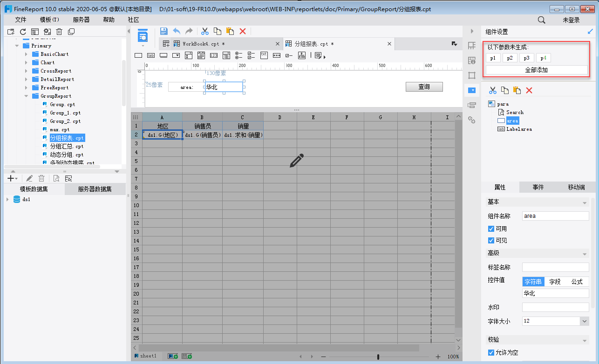Select the 字符串 control value type

click(x=533, y=282)
